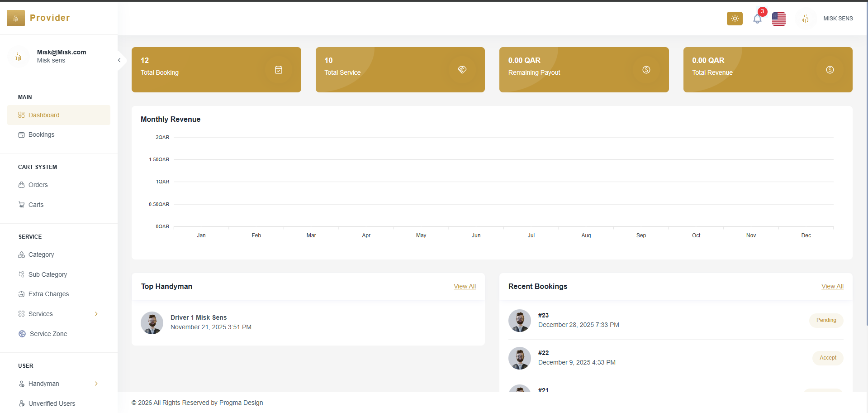Image resolution: width=868 pixels, height=413 pixels.
Task: Open the Service Zone globe icon
Action: point(21,334)
